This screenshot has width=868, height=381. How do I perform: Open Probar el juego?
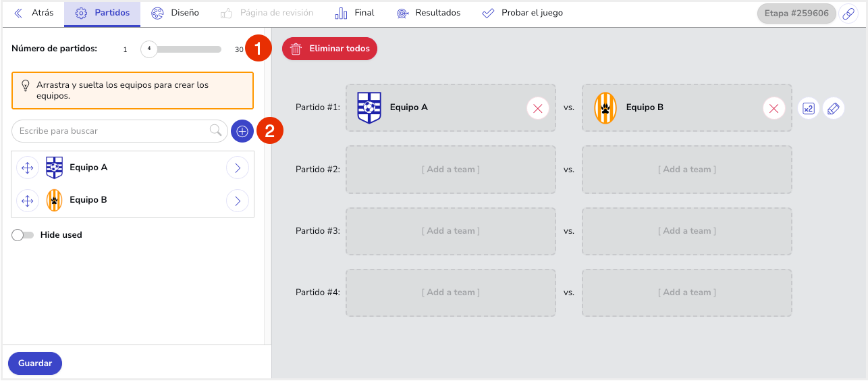click(x=522, y=13)
